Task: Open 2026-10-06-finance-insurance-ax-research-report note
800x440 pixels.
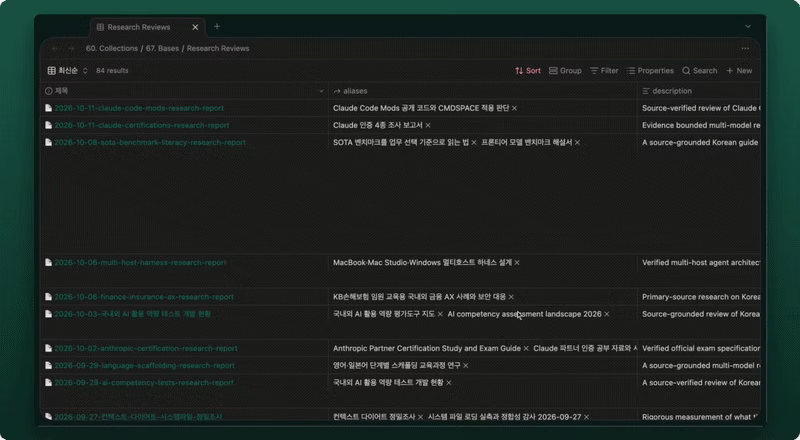Action: click(x=144, y=297)
